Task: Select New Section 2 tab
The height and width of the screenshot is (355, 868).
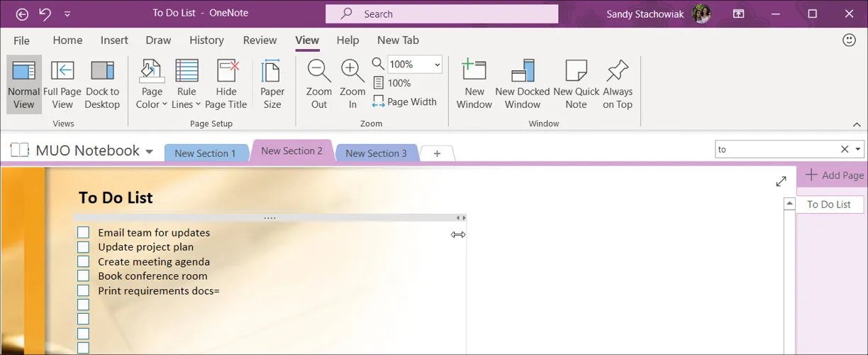Action: [x=291, y=151]
